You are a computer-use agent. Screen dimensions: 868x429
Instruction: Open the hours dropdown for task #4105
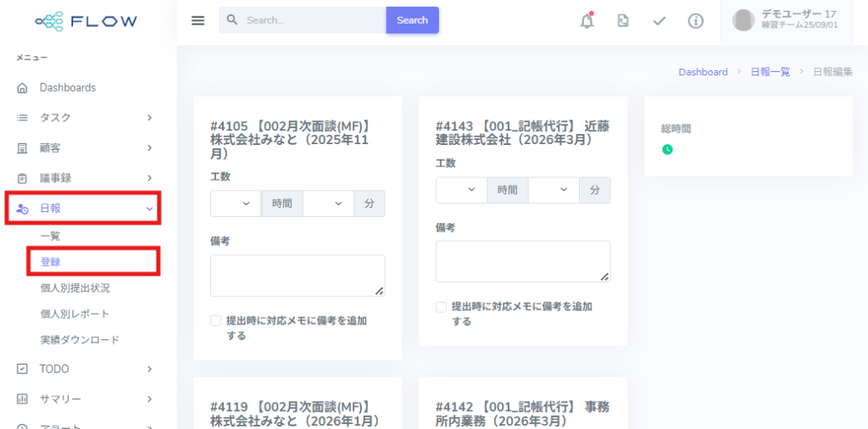tap(236, 203)
